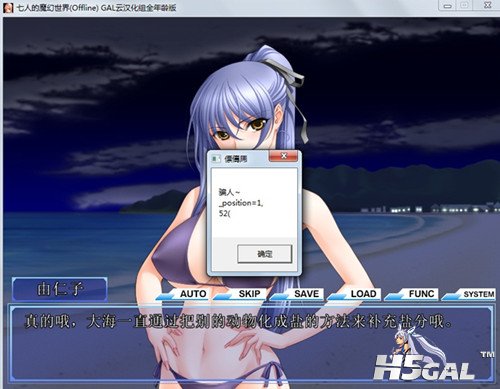Enable AUTO play mode
Image resolution: width=500 pixels, height=389 pixels.
[183, 294]
